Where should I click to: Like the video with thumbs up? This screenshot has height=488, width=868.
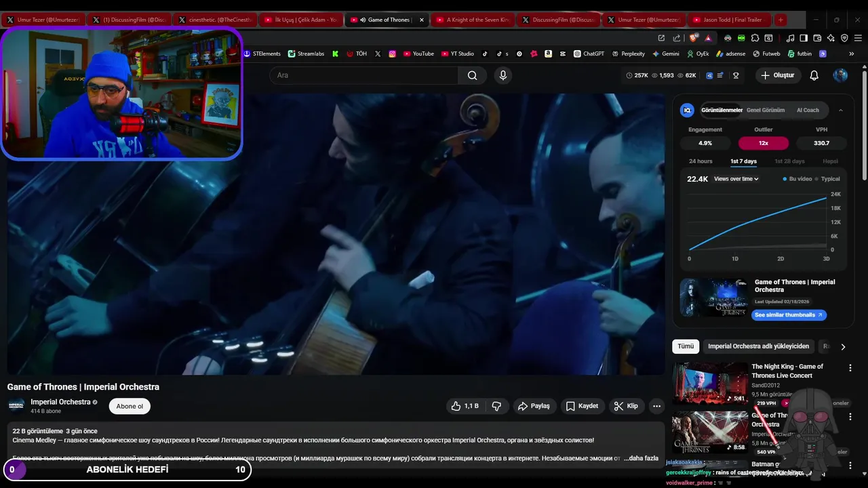point(465,406)
